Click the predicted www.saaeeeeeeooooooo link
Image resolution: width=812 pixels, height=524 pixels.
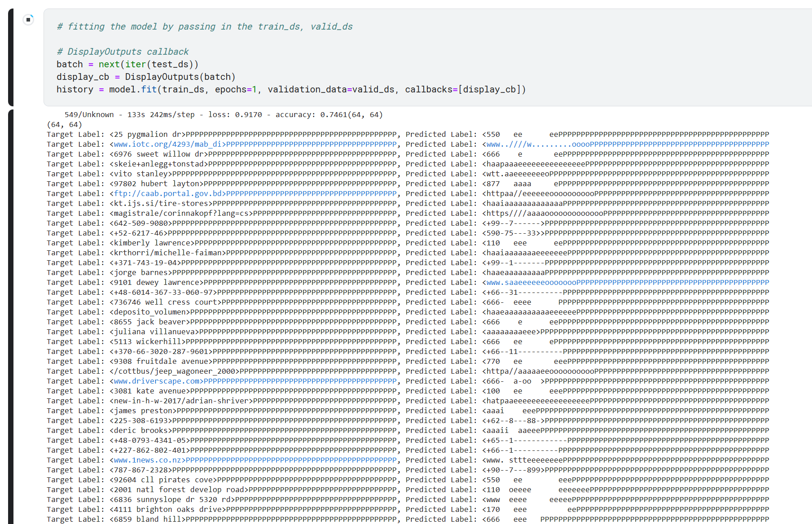[530, 282]
